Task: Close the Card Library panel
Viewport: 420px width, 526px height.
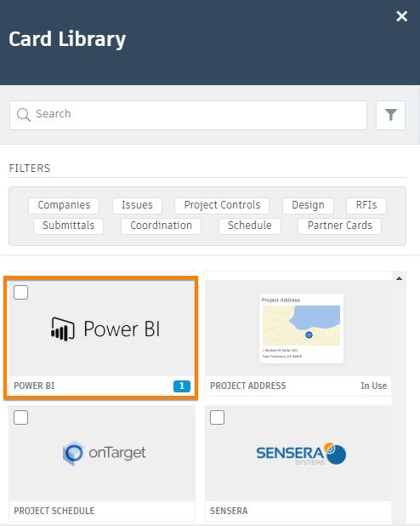Action: pos(401,16)
